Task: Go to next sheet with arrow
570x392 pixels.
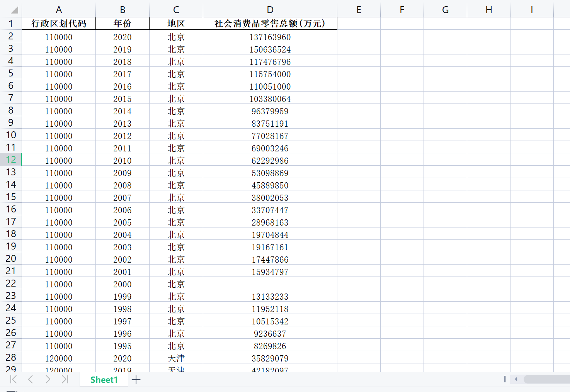Action: 48,379
